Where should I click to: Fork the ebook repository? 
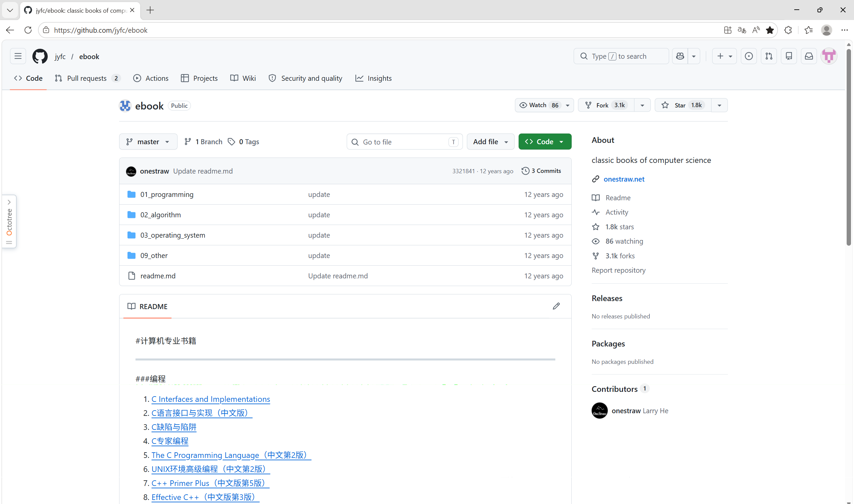coord(606,105)
